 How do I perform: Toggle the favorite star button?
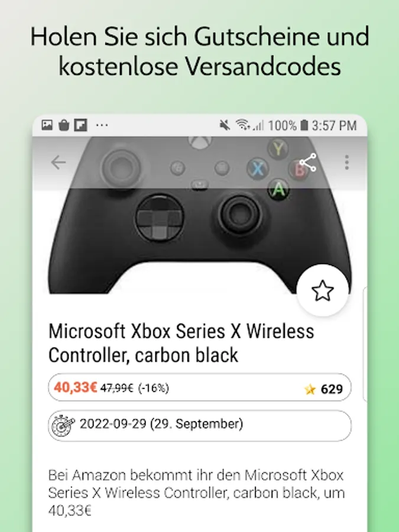coord(322,290)
